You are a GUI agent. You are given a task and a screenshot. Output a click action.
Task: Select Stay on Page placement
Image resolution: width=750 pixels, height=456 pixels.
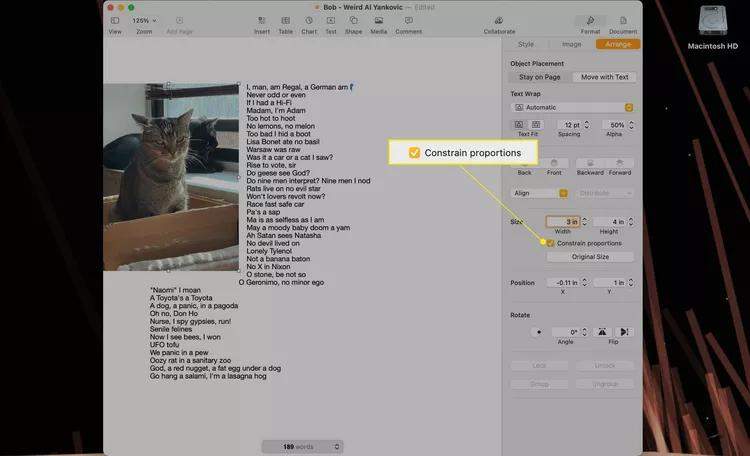click(x=540, y=77)
